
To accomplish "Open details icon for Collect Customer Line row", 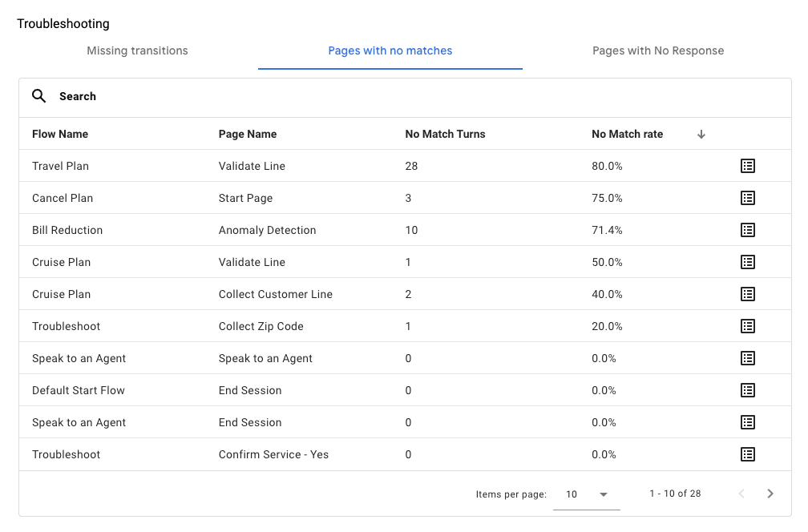I will [x=748, y=294].
